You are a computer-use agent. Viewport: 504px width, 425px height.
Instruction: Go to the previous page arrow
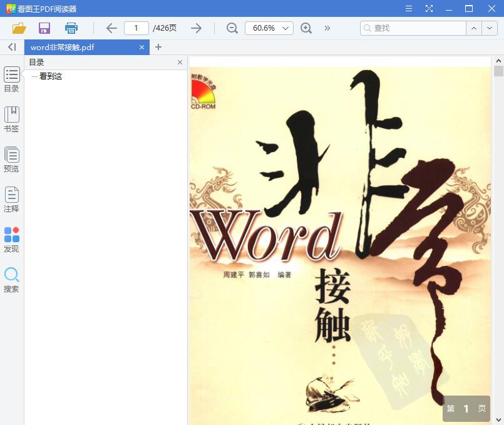click(x=111, y=28)
